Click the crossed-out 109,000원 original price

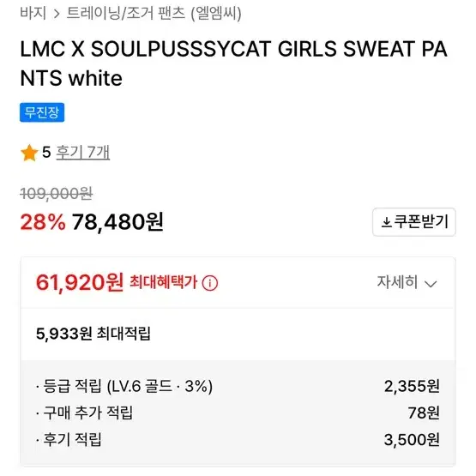[56, 194]
